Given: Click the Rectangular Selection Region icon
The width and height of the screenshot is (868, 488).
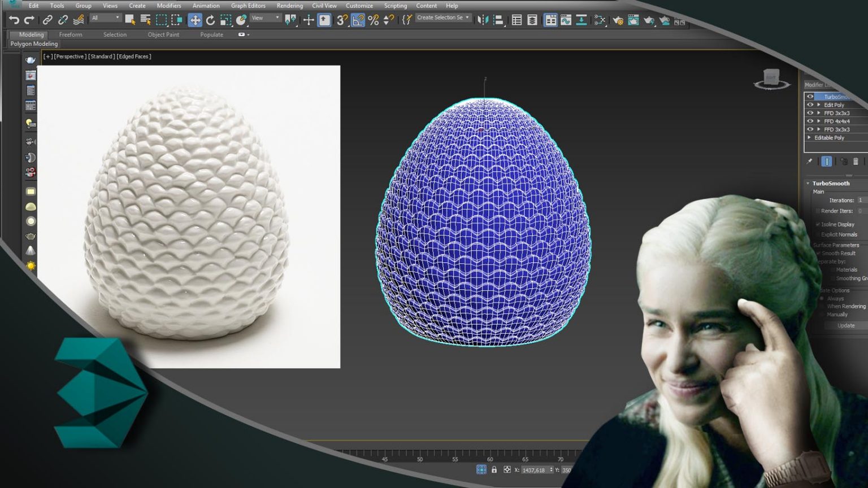Looking at the screenshot, I should (x=161, y=20).
